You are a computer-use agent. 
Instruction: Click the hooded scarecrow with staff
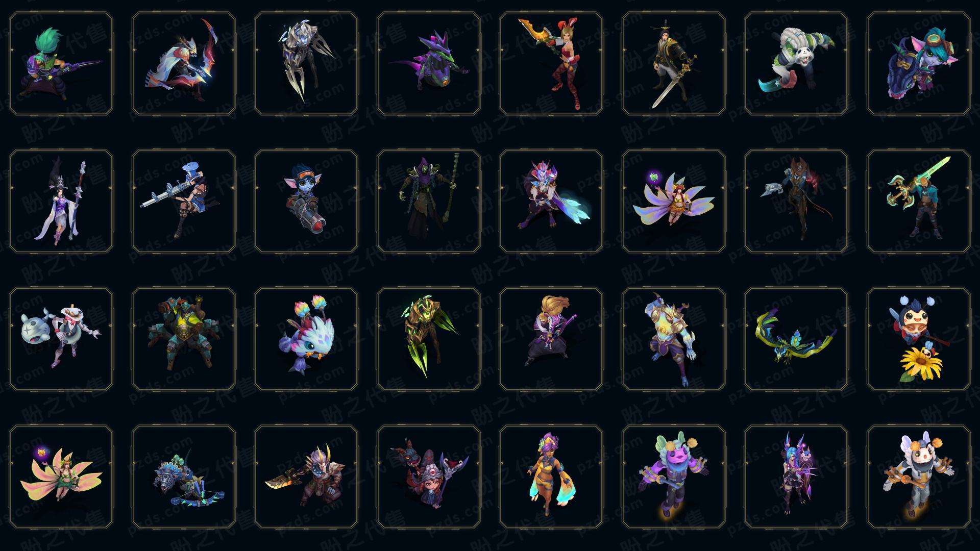tap(429, 201)
